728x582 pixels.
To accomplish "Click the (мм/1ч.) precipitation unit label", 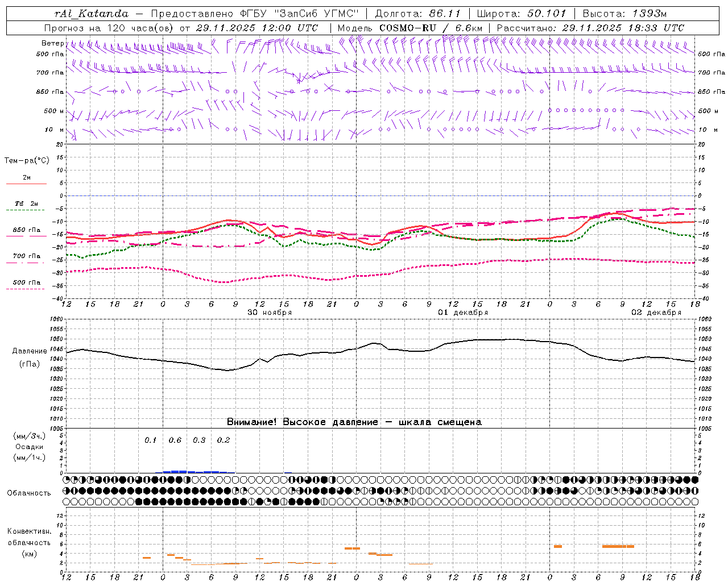I will click(30, 458).
